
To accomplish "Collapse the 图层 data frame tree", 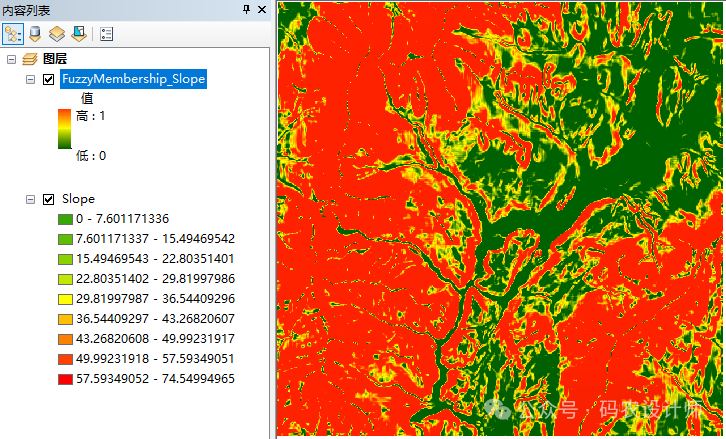I will point(12,59).
